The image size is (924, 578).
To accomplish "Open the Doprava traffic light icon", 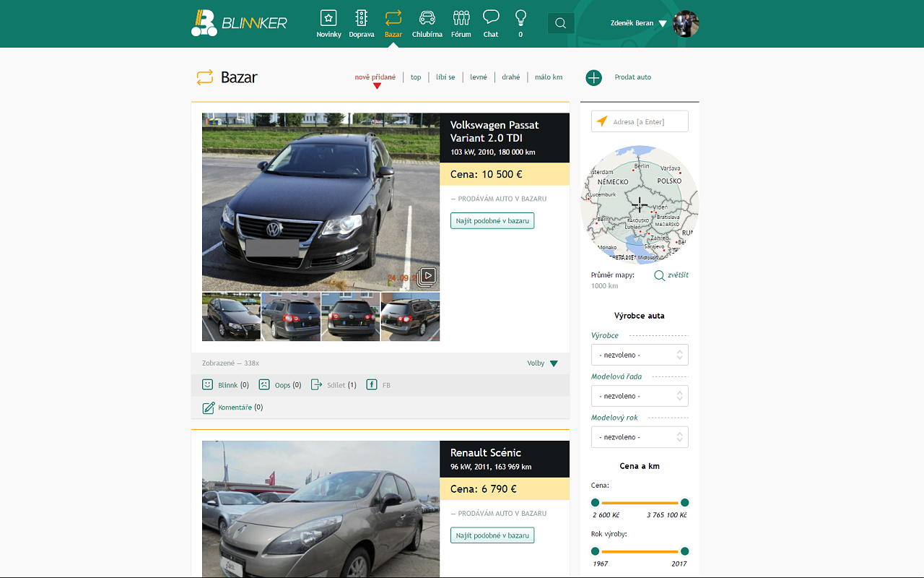I will click(361, 18).
